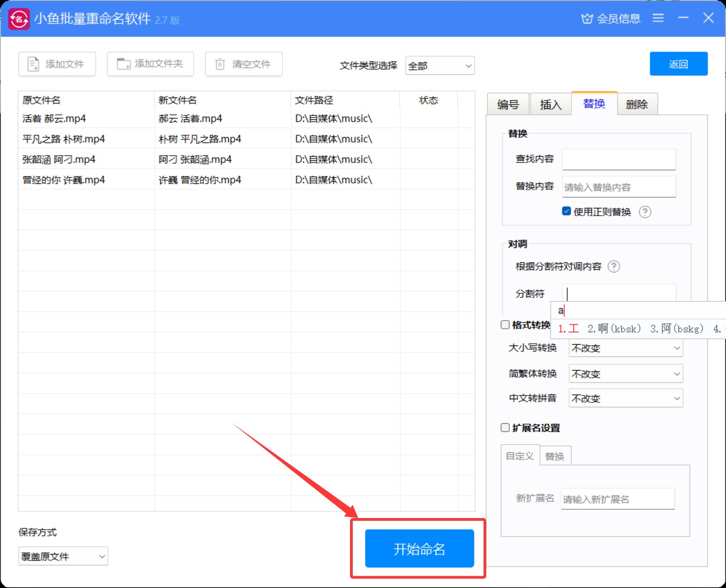This screenshot has width=726, height=588.
Task: Expand the 文件类型选择 dropdown
Action: click(440, 66)
